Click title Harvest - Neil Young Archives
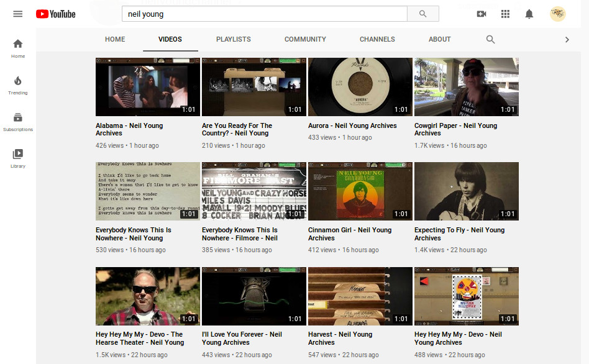 point(340,339)
